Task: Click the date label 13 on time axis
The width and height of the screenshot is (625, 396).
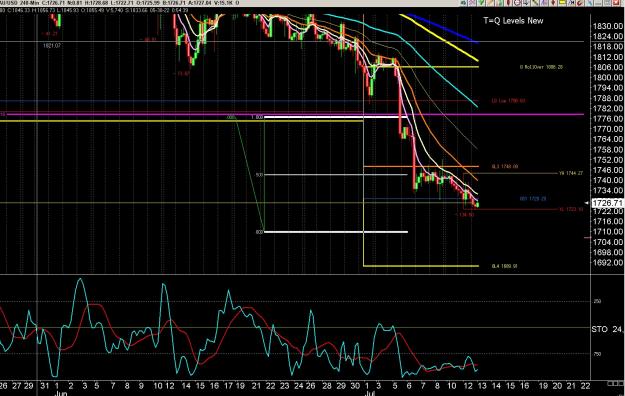Action: point(482,386)
